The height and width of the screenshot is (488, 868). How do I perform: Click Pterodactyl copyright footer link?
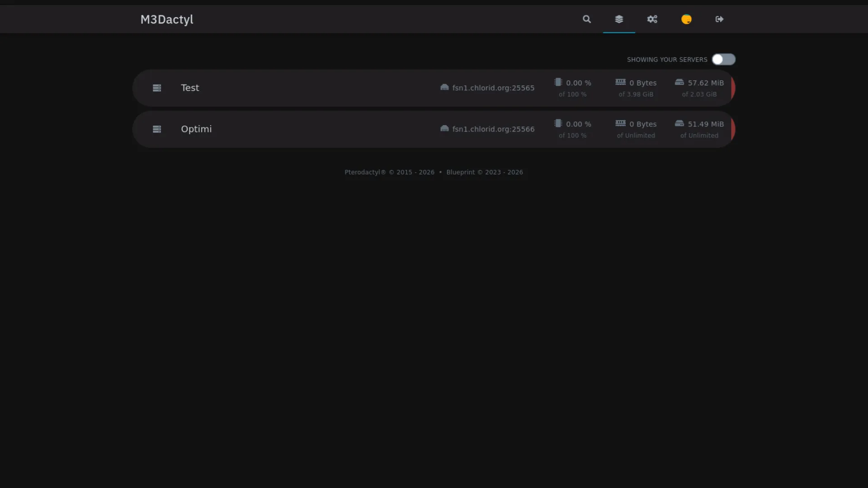coord(389,172)
